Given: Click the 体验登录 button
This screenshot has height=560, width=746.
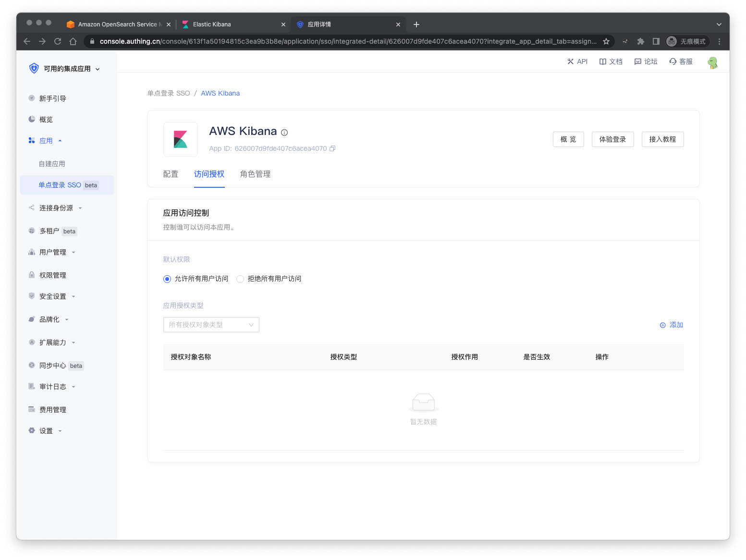Looking at the screenshot, I should 612,139.
